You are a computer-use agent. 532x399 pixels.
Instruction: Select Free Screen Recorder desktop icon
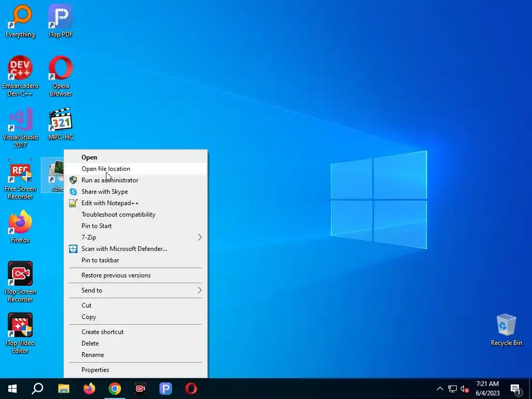(x=20, y=179)
